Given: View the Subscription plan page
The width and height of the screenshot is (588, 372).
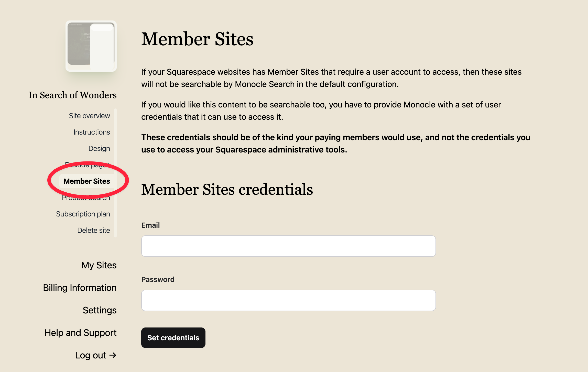Looking at the screenshot, I should coord(83,214).
